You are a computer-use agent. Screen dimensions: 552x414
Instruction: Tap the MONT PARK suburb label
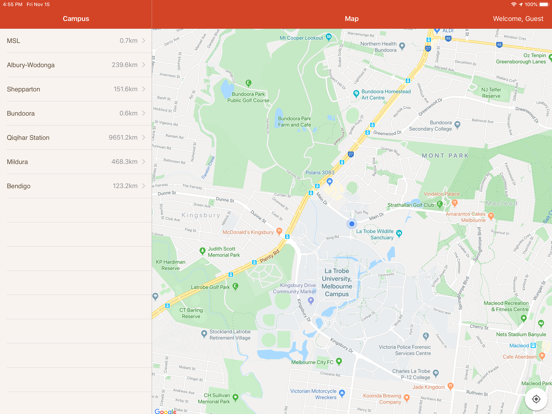[x=445, y=155]
